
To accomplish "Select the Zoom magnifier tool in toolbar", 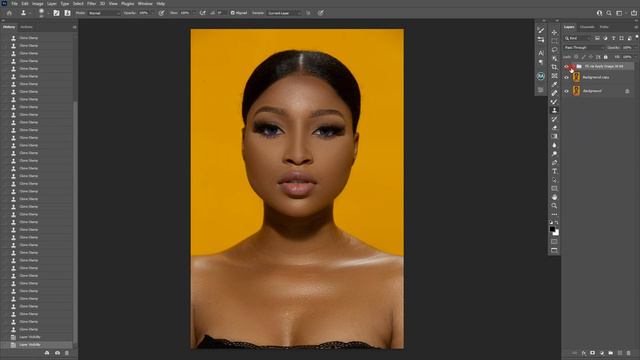I will pos(554,206).
